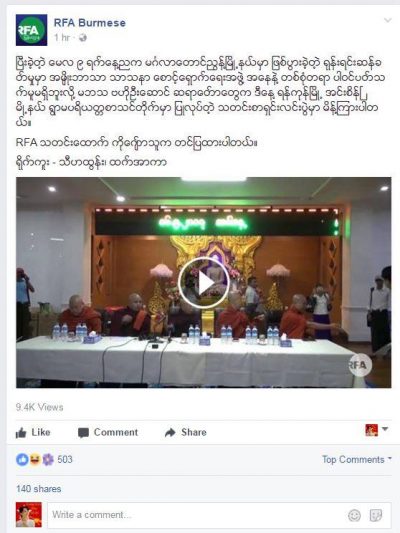This screenshot has height=533, width=400.
Task: Expand the Top Comments sorting dropdown
Action: [x=357, y=460]
